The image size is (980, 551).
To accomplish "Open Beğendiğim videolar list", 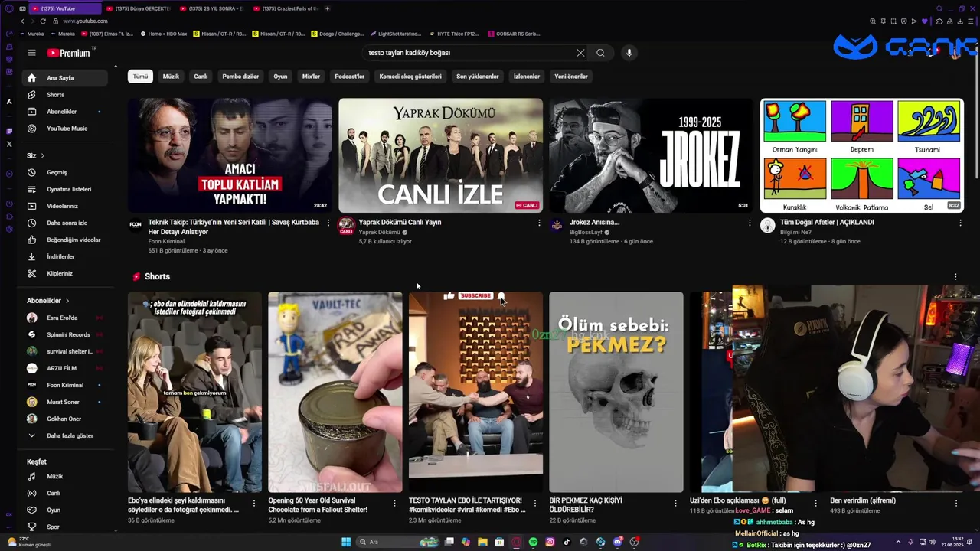I will 64,240.
